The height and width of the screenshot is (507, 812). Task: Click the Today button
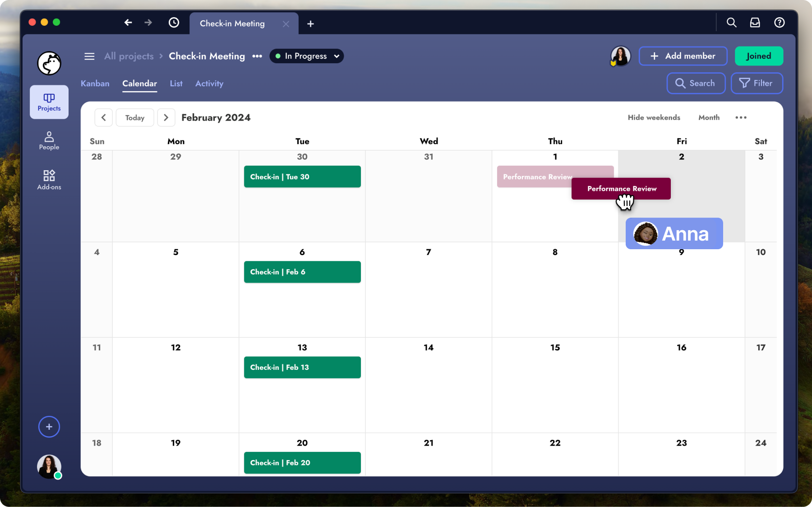135,118
